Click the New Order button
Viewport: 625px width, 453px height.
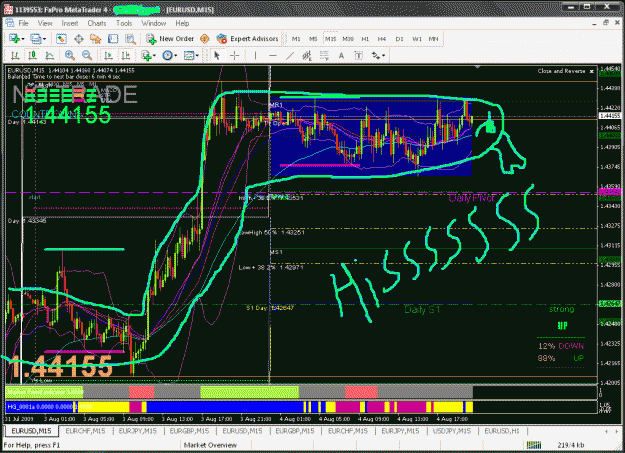[x=170, y=39]
